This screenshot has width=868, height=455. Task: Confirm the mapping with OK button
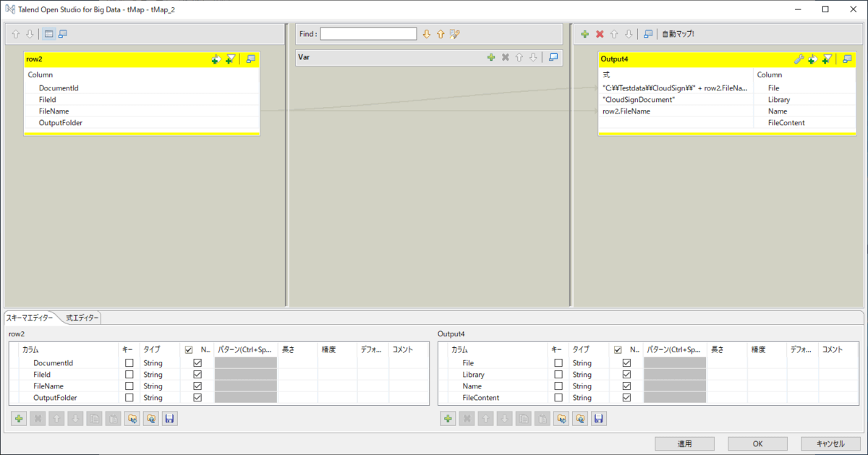pos(757,443)
